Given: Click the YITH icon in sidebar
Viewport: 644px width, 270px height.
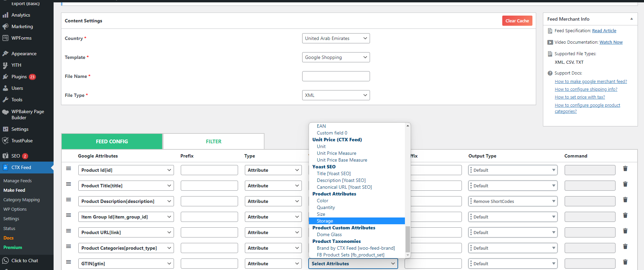Looking at the screenshot, I should pyautogui.click(x=5, y=65).
